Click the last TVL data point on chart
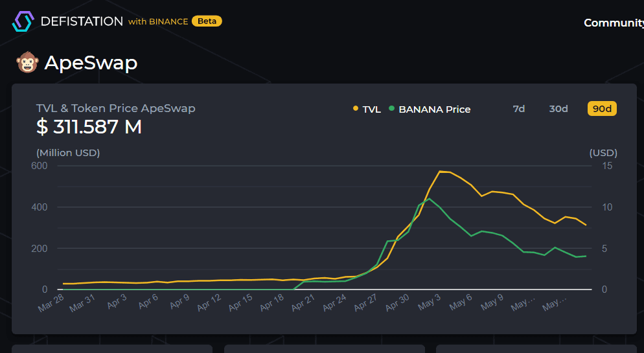 point(586,225)
